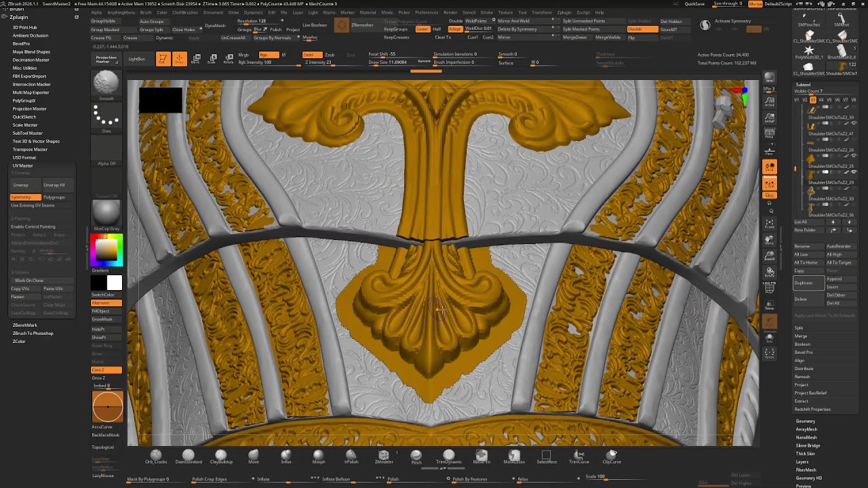Open the Alpha Off selector
Viewport: 868px width, 488px height.
pos(106,150)
